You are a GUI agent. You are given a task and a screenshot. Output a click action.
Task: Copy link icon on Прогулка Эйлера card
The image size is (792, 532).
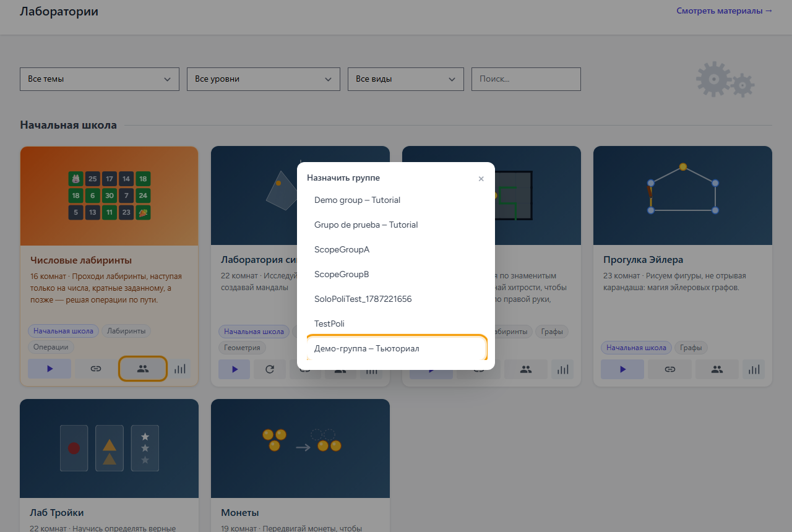coord(669,369)
